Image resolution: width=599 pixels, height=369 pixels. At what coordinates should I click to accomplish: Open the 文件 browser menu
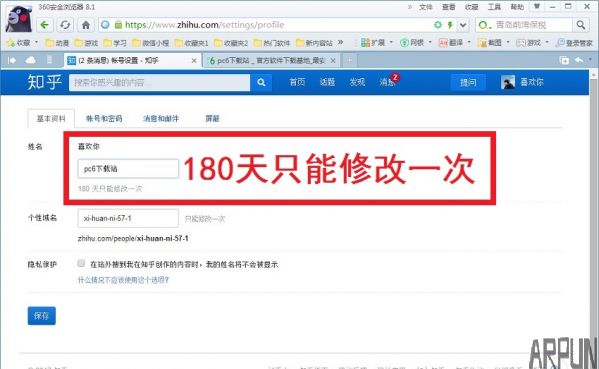click(x=426, y=7)
